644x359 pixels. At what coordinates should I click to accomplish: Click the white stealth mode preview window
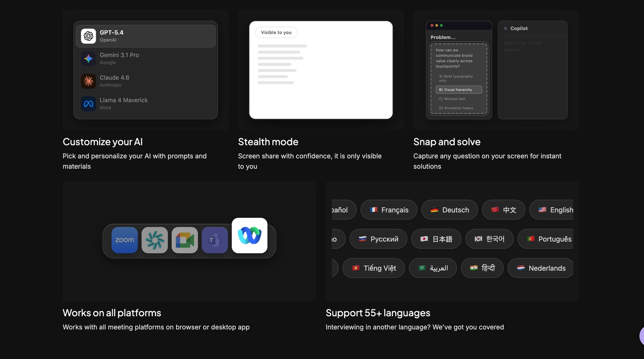click(321, 70)
